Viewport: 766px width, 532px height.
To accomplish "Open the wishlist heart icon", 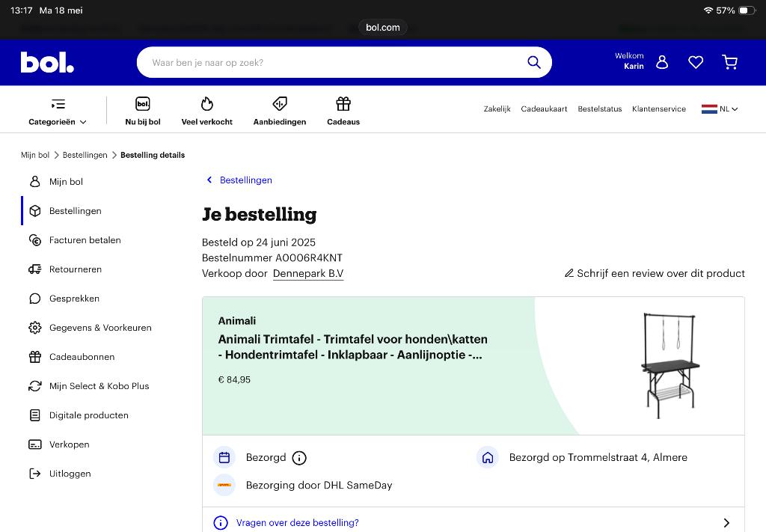I will (696, 62).
